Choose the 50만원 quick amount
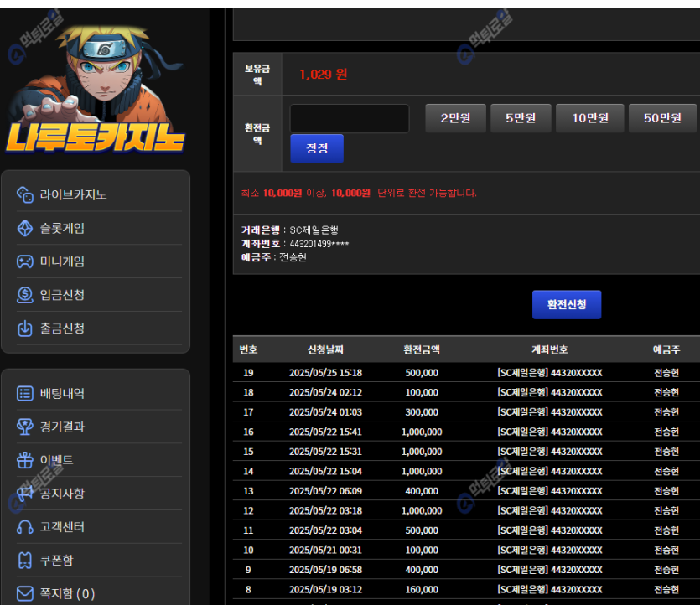 [662, 118]
